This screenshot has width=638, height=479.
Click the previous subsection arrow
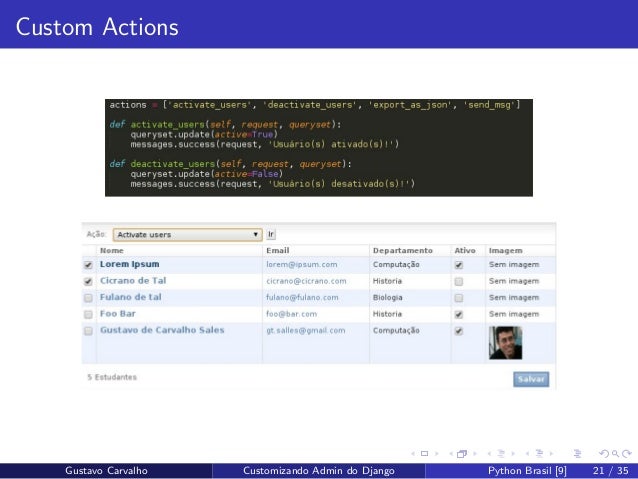click(x=489, y=453)
